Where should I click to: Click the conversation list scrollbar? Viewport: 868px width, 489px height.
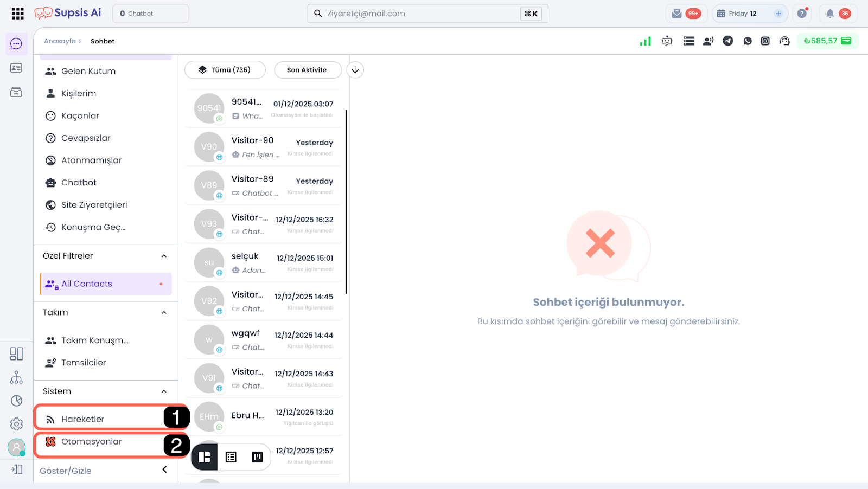pyautogui.click(x=346, y=201)
